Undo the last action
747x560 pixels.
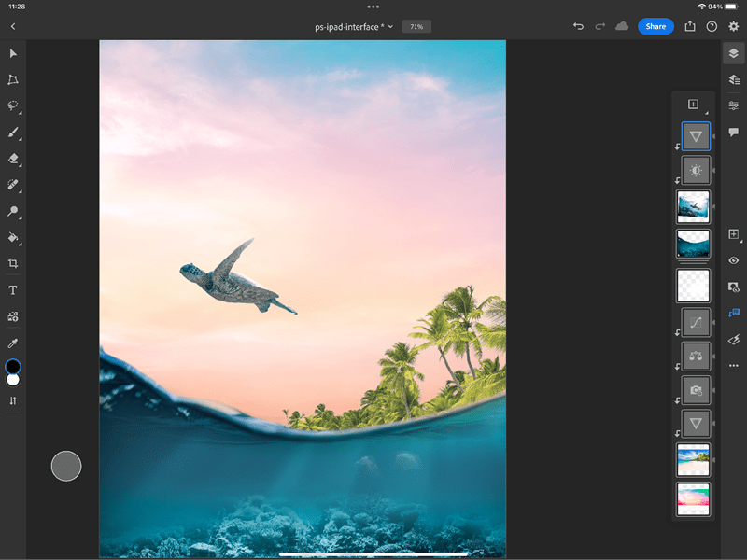(578, 27)
